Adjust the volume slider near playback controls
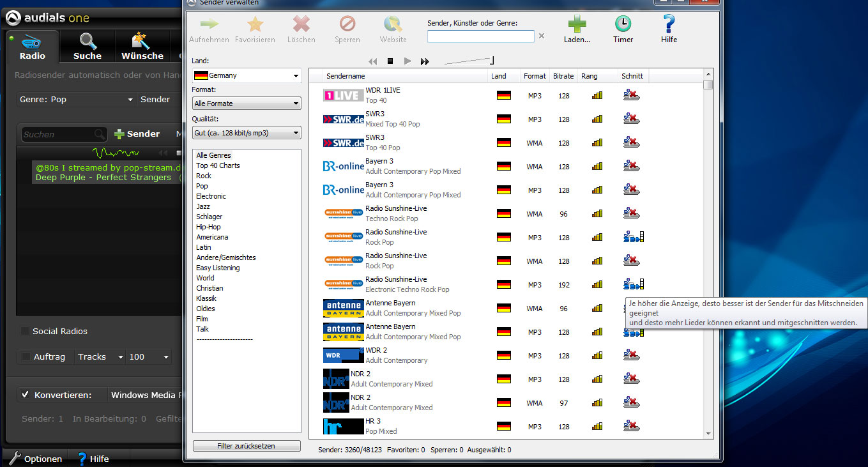 click(469, 61)
